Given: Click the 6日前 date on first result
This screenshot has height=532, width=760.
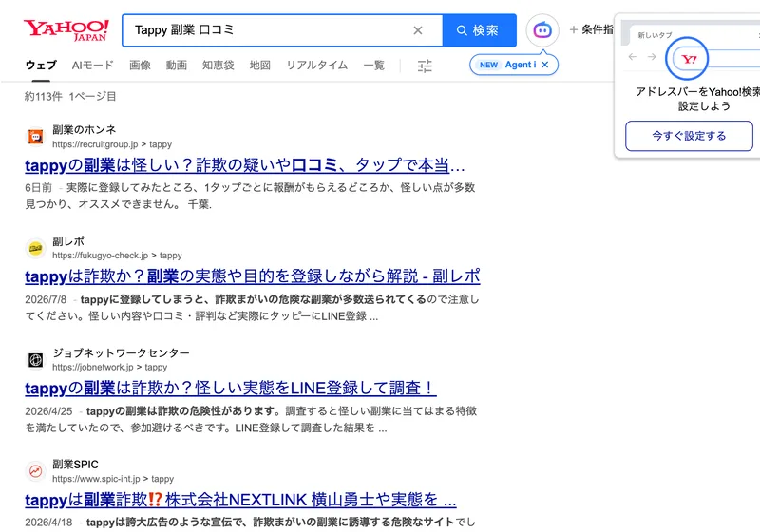Looking at the screenshot, I should tap(38, 188).
